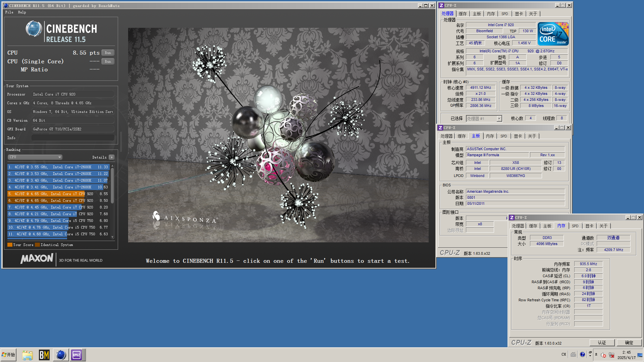Viewport: 644px width, 362px height.
Task: Click the show desktop tray icon
Action: [640, 355]
